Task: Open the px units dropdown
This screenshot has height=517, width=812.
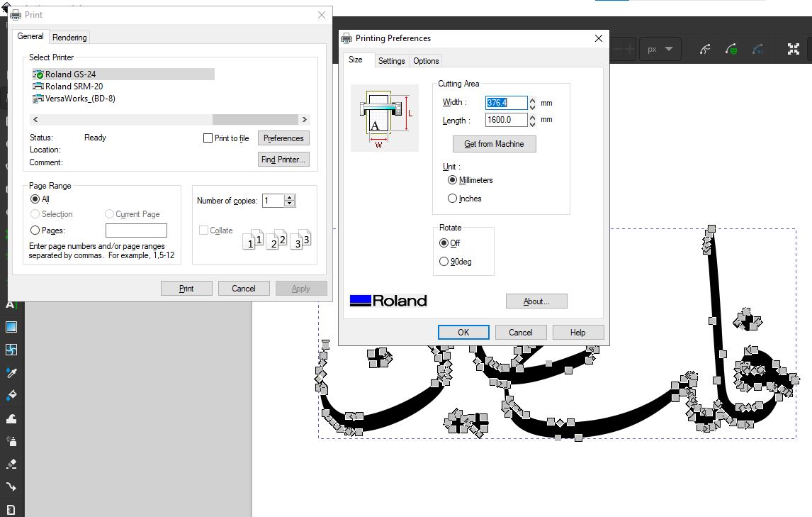Action: 660,49
